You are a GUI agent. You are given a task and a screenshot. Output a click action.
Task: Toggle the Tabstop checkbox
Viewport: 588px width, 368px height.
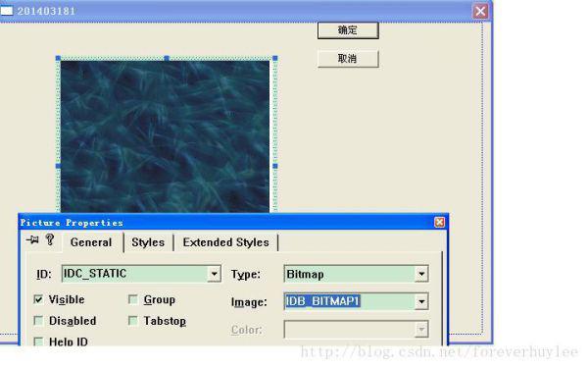pyautogui.click(x=132, y=321)
